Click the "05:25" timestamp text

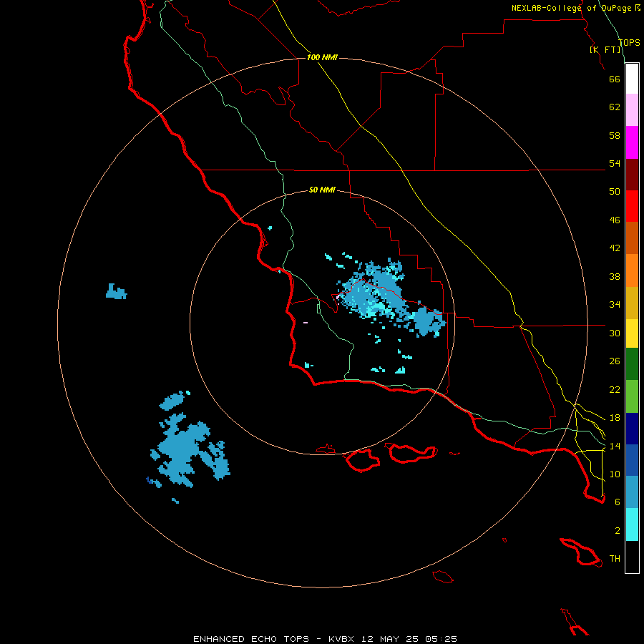[441, 639]
